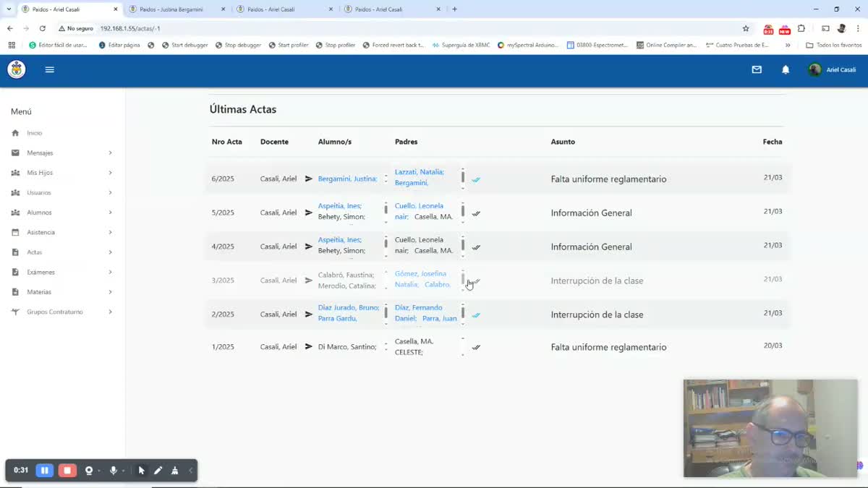Viewport: 868px width, 488px height.
Task: Click the school crest logo
Action: click(16, 69)
